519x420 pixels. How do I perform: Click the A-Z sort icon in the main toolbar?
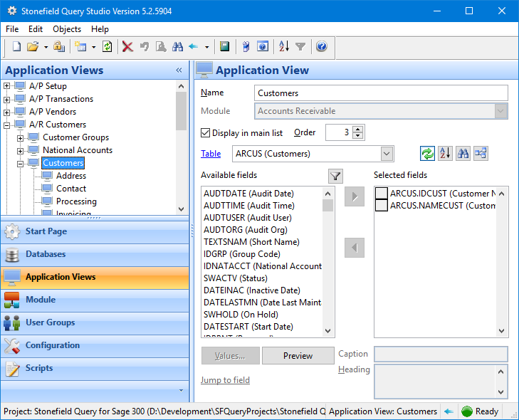click(x=284, y=47)
